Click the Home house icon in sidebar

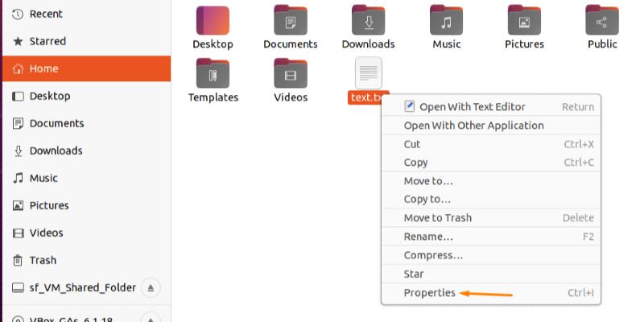pos(18,69)
